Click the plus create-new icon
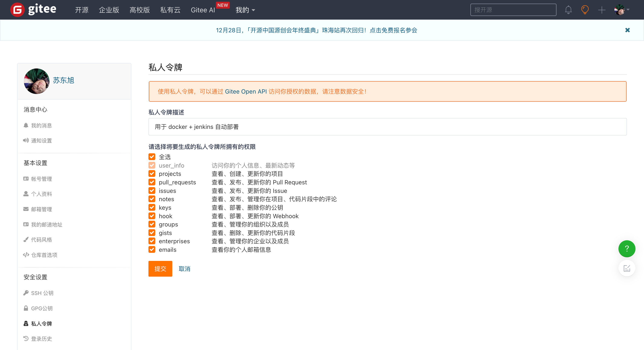 601,10
